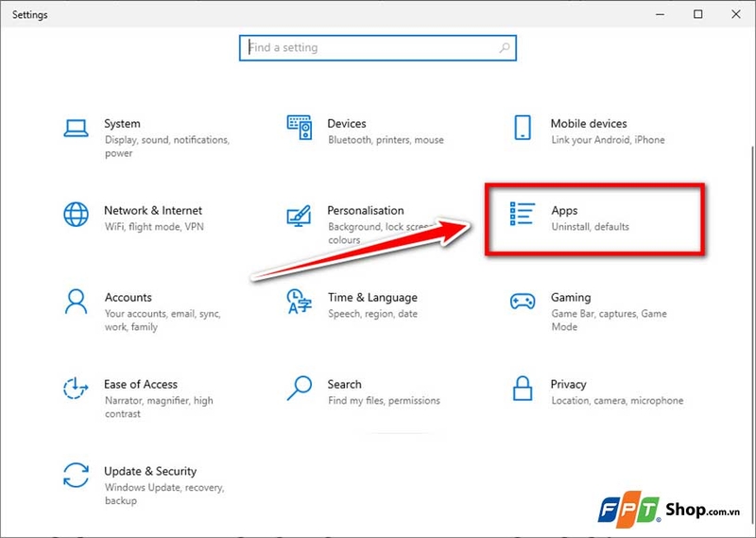756x538 pixels.
Task: Click 'Your accounts, email, sync' description
Action: tap(163, 320)
